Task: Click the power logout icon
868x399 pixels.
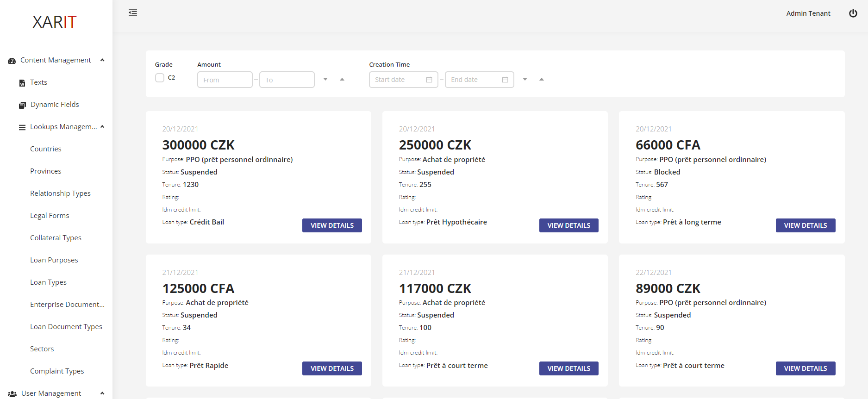Action: point(853,13)
